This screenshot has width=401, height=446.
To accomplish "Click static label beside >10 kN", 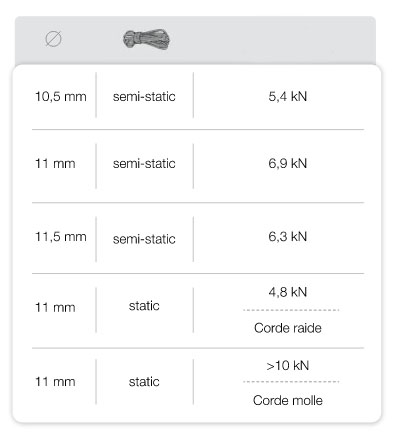I will 144,382.
